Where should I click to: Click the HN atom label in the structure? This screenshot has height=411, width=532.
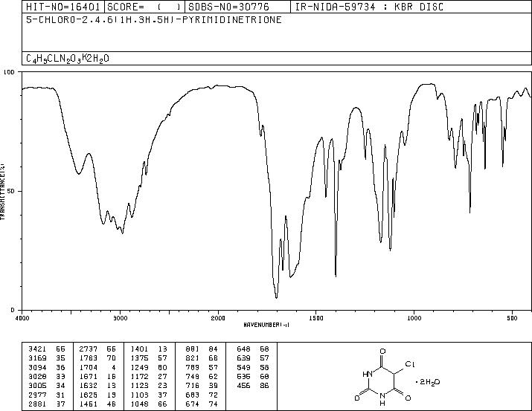point(368,375)
